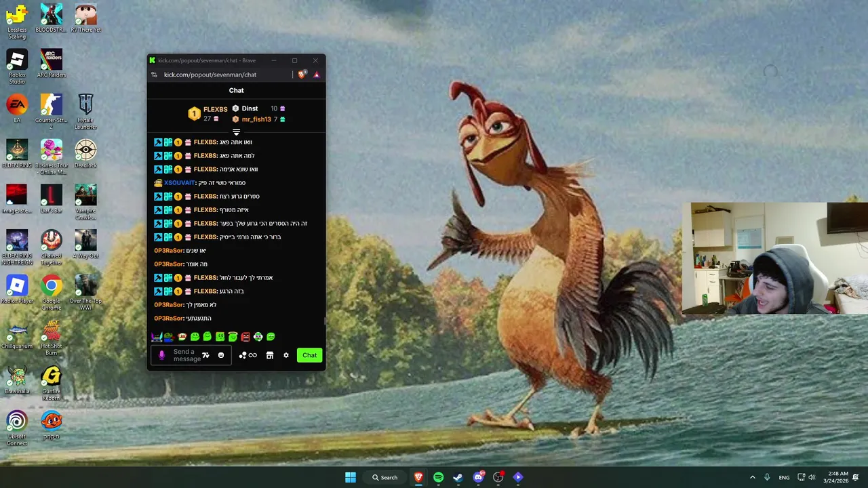Open Vampire Crawlers desktop shortcut
The width and height of the screenshot is (868, 488).
coord(85,203)
